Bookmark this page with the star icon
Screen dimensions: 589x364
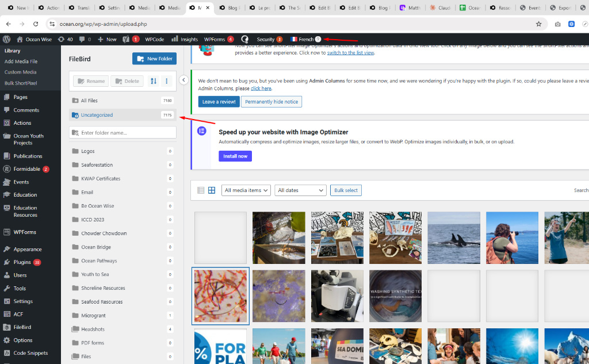coord(538,24)
